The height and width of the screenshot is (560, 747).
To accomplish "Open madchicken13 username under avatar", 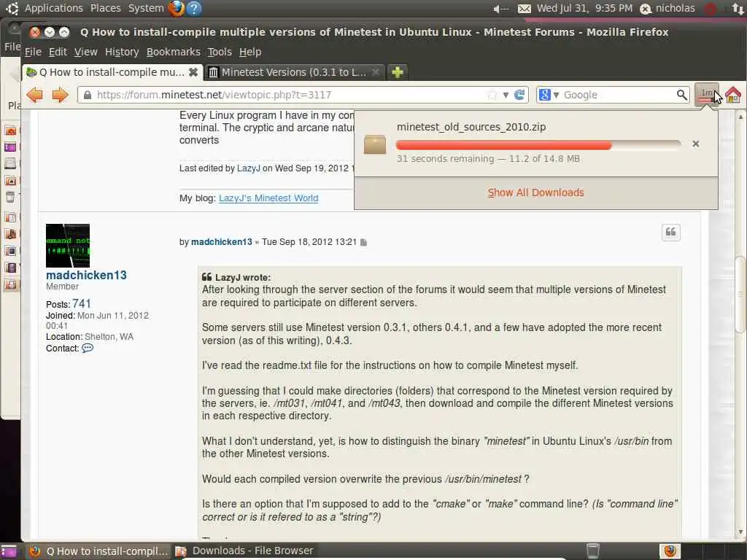I will 86,275.
